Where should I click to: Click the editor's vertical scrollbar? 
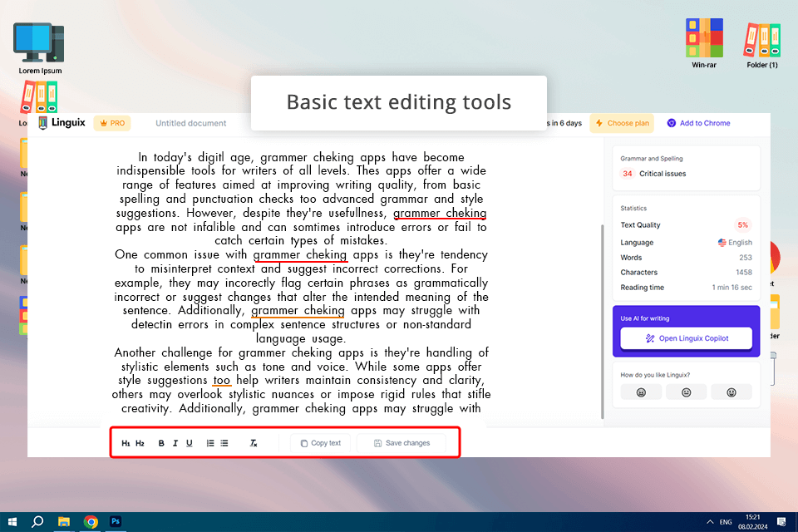click(x=603, y=321)
